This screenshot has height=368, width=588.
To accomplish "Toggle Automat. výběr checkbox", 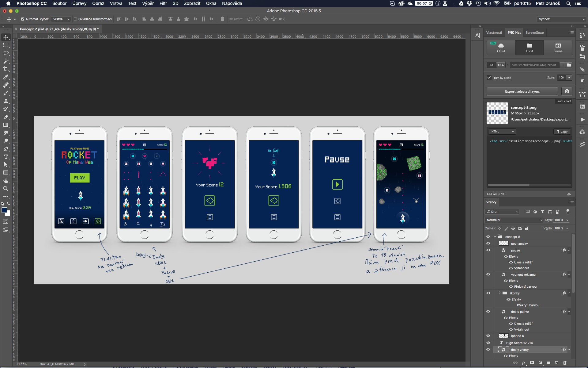I will tap(23, 19).
